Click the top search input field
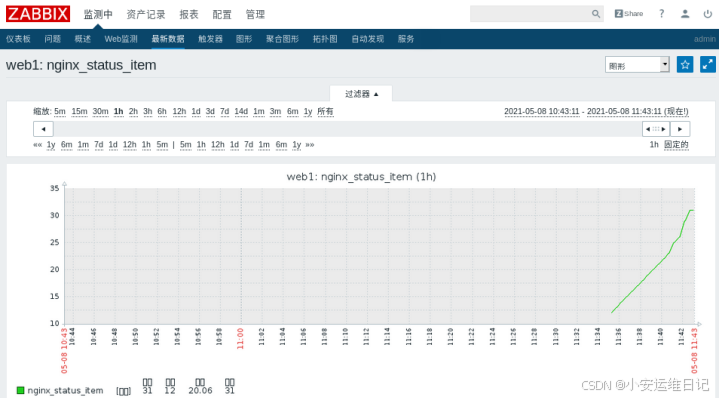The height and width of the screenshot is (398, 720). point(530,14)
